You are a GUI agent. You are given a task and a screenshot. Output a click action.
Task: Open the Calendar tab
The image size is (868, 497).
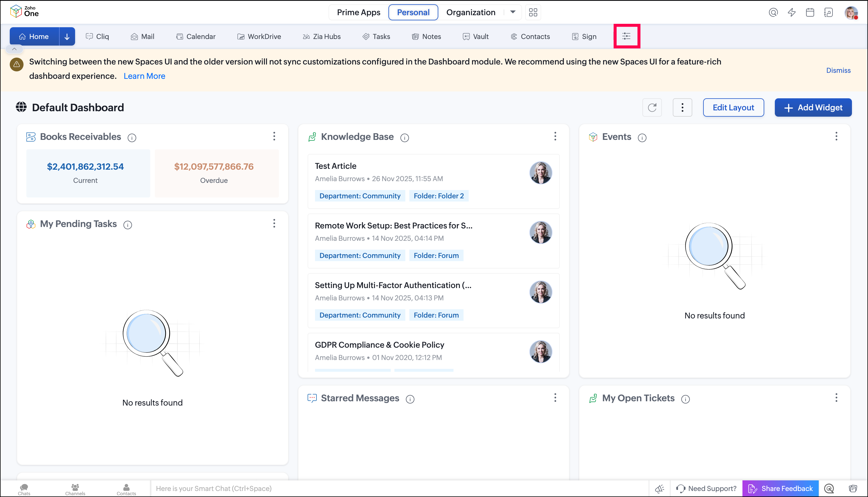(x=196, y=36)
